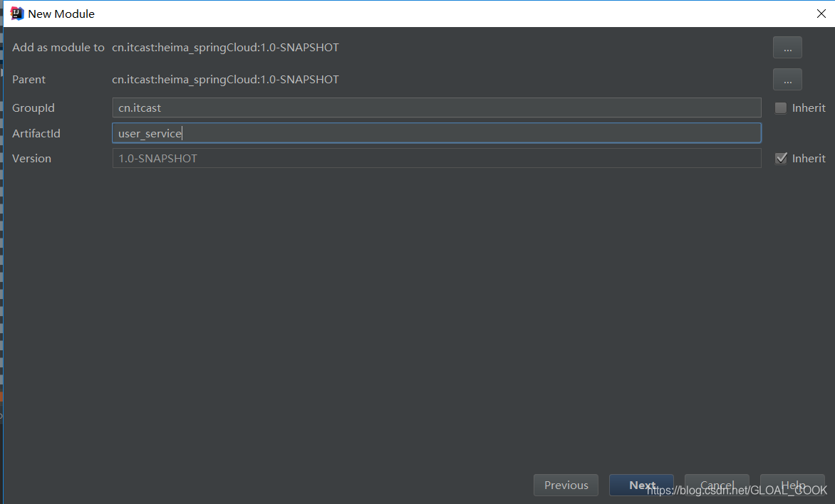
Task: Proceed with the Next button
Action: click(642, 485)
